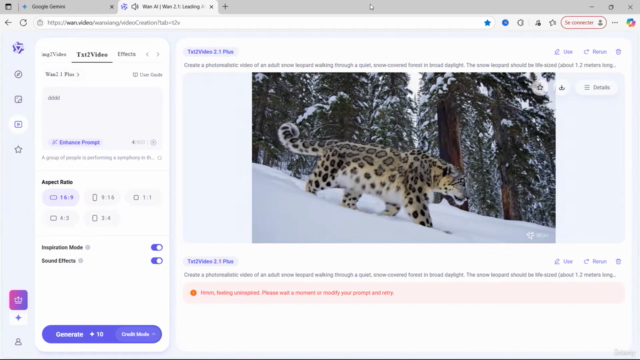This screenshot has height=360, width=640.
Task: Open Copilot icon in browser toolbar
Action: click(631, 23)
